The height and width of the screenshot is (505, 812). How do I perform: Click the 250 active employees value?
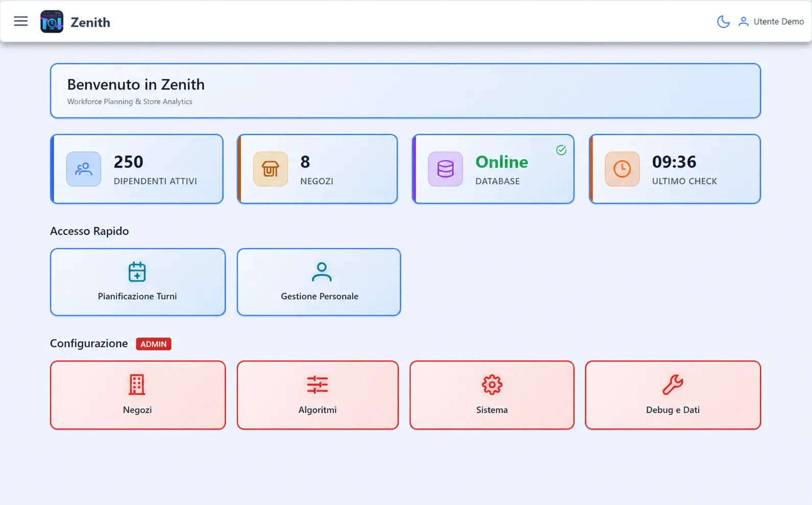click(x=128, y=162)
